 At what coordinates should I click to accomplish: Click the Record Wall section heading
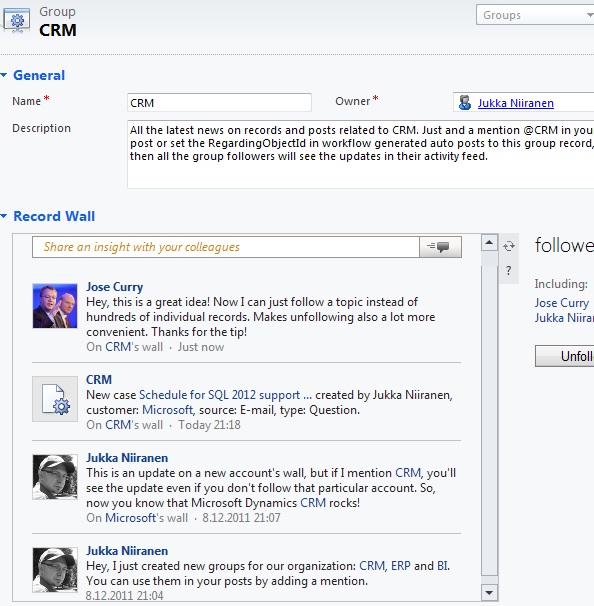[x=54, y=216]
